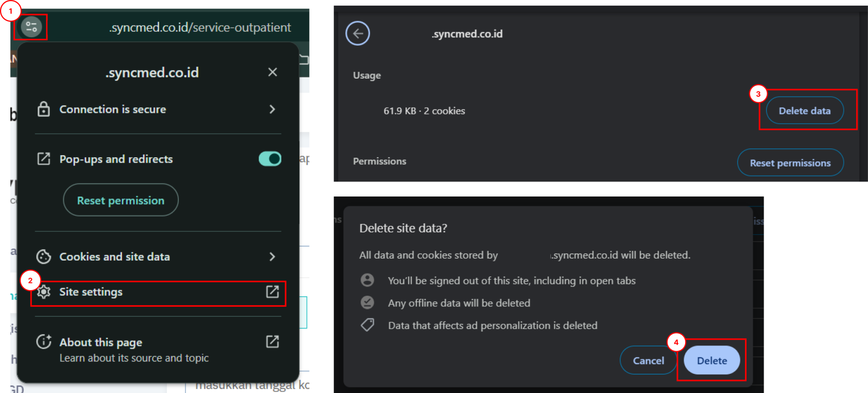The width and height of the screenshot is (868, 393).
Task: Click the About this page info icon
Action: point(44,342)
